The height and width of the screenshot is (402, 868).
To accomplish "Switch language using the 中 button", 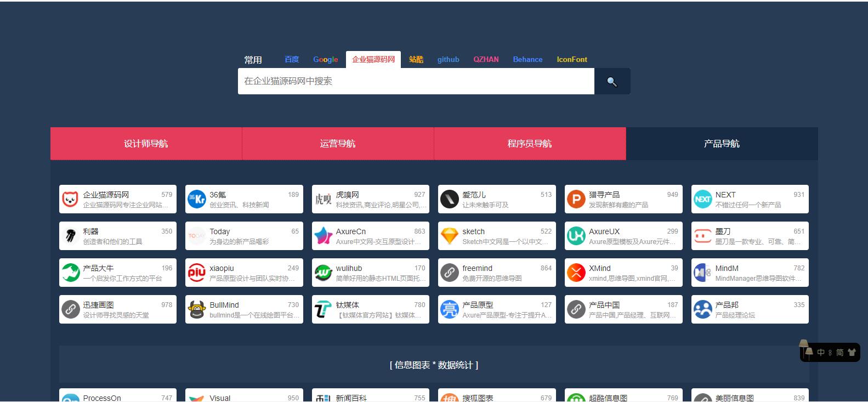I will [x=821, y=353].
